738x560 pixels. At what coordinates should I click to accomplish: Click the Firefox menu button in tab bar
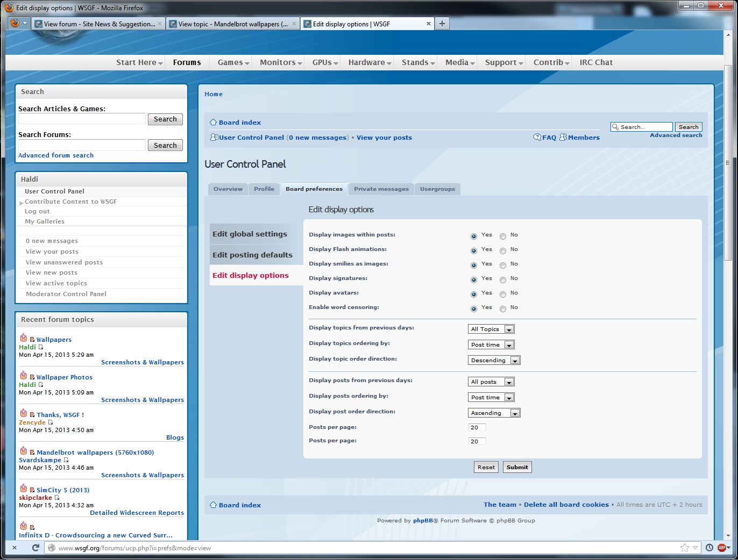point(18,23)
